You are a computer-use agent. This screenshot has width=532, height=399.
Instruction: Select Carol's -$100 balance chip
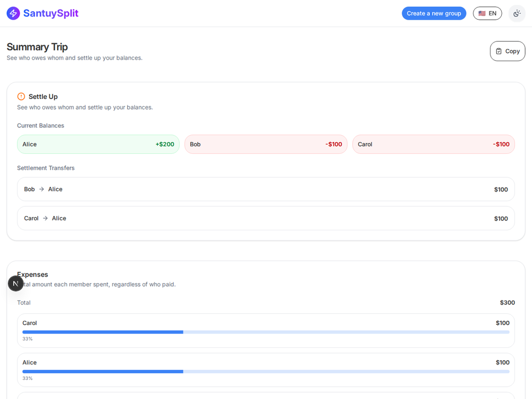(x=434, y=144)
